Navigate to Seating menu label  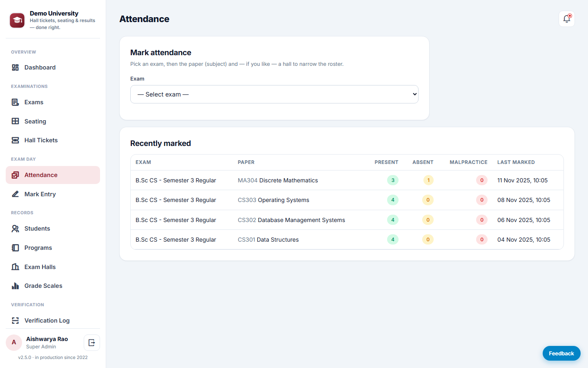tap(35, 121)
